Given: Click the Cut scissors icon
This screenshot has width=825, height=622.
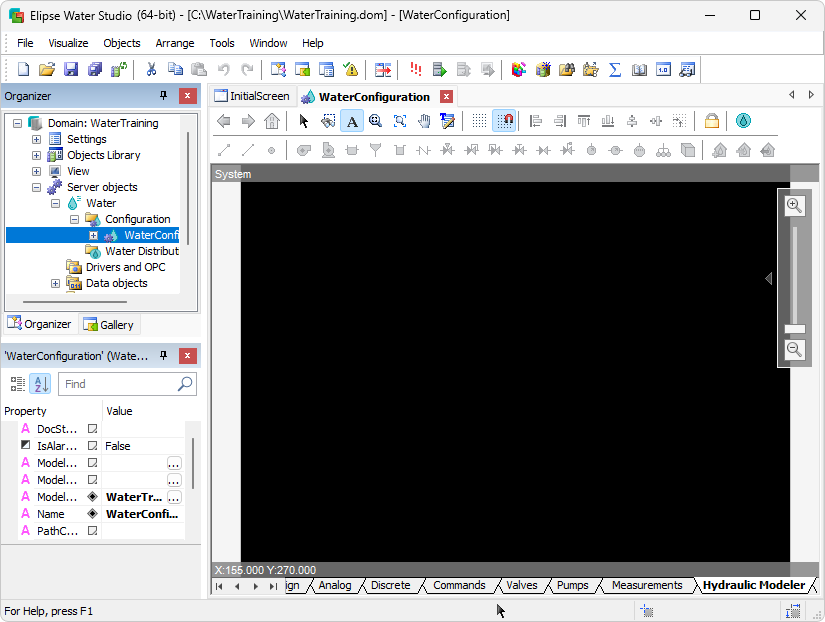Looking at the screenshot, I should pos(151,69).
